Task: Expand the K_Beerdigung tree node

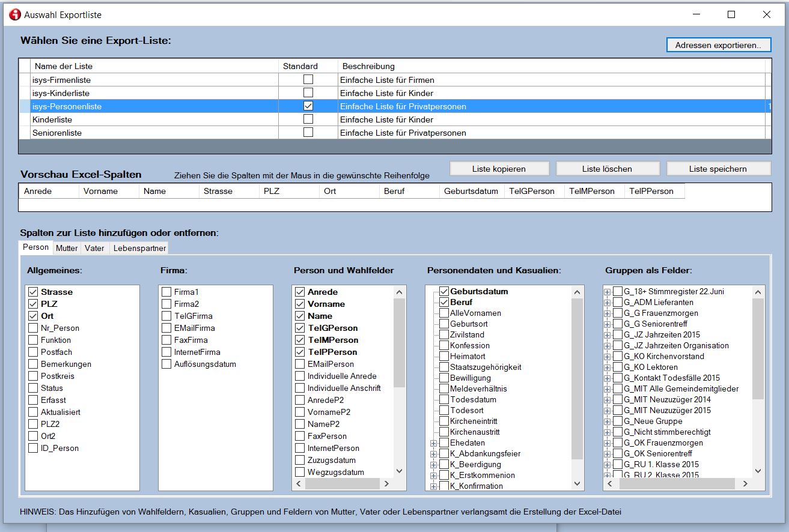Action: pyautogui.click(x=433, y=465)
